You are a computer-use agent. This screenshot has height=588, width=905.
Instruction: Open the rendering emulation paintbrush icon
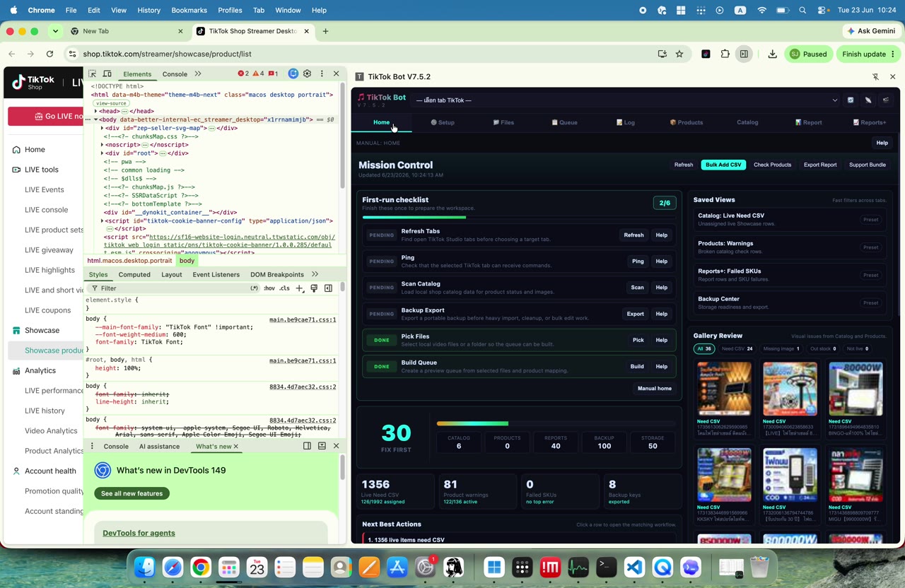(x=314, y=288)
